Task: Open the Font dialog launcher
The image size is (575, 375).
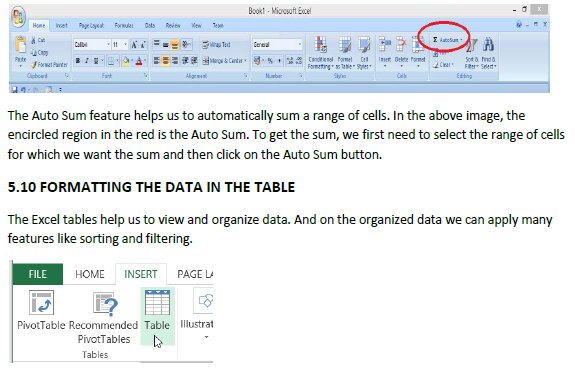Action: (146, 76)
